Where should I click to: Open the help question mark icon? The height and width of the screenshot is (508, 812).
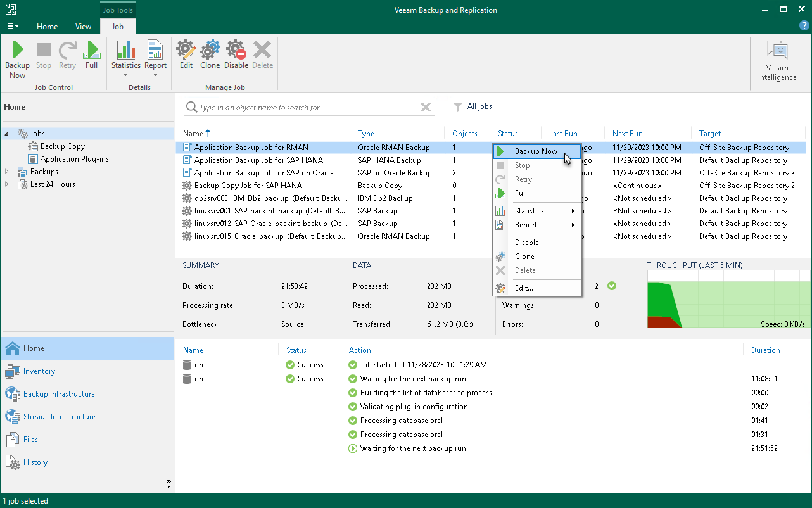[804, 26]
